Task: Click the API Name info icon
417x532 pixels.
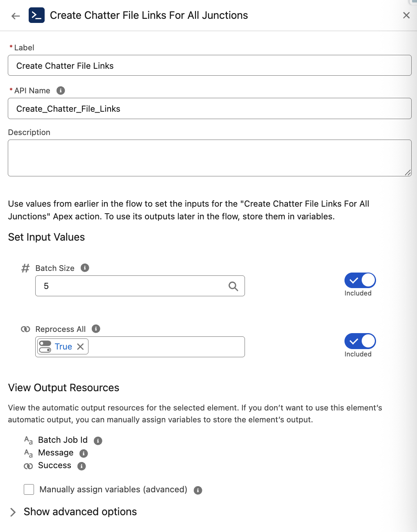Action: coord(61,90)
